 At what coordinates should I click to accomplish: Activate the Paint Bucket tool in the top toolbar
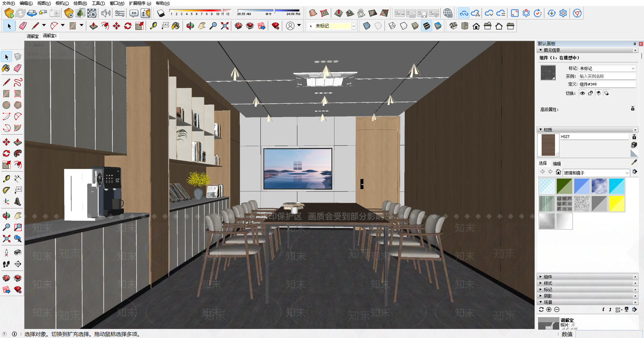[x=176, y=26]
